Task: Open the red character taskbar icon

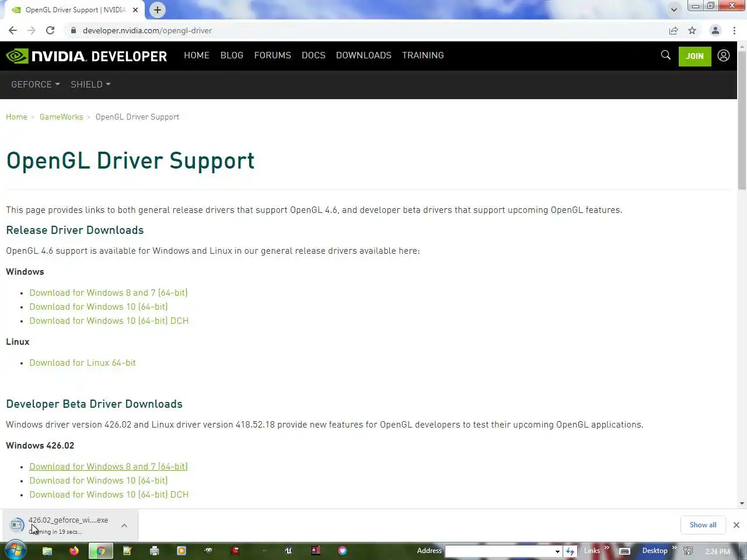Action: (x=235, y=551)
